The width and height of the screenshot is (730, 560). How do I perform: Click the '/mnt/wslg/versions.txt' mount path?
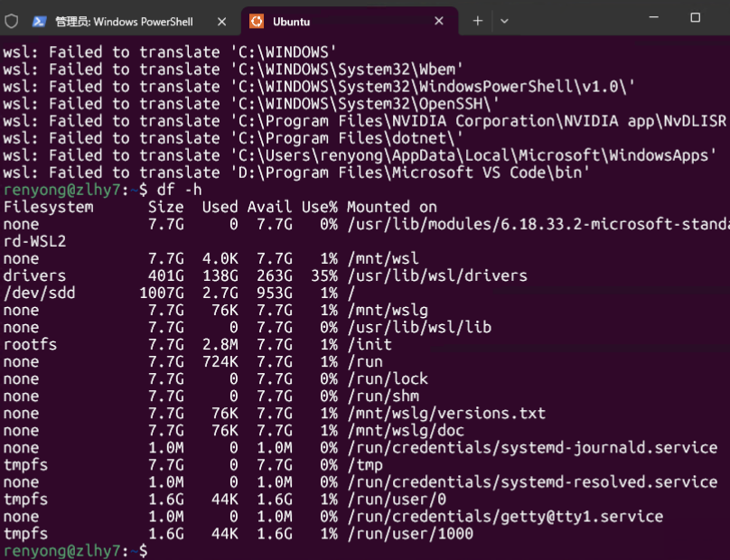point(446,414)
